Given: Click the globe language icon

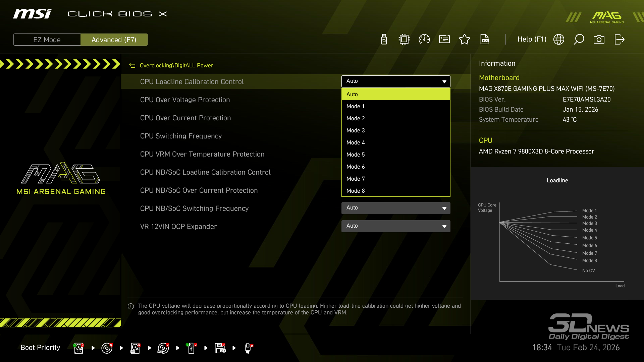Looking at the screenshot, I should point(559,39).
